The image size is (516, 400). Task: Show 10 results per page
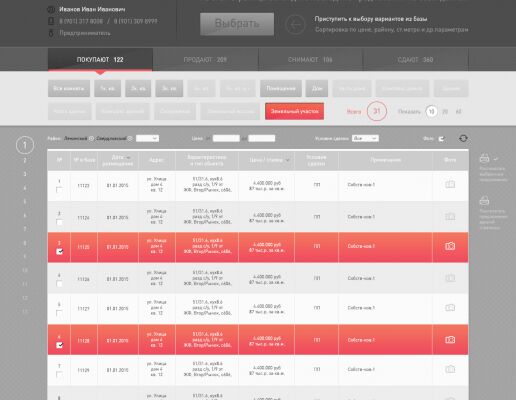tap(431, 111)
